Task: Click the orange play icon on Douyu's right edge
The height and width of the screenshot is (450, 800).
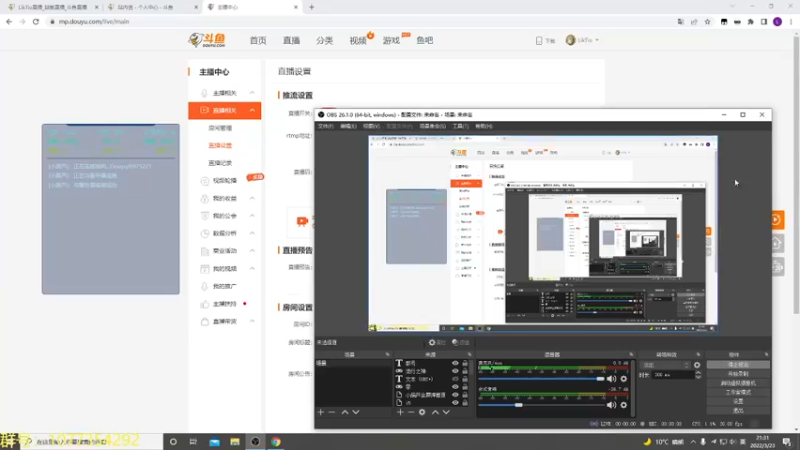Action: 777,220
